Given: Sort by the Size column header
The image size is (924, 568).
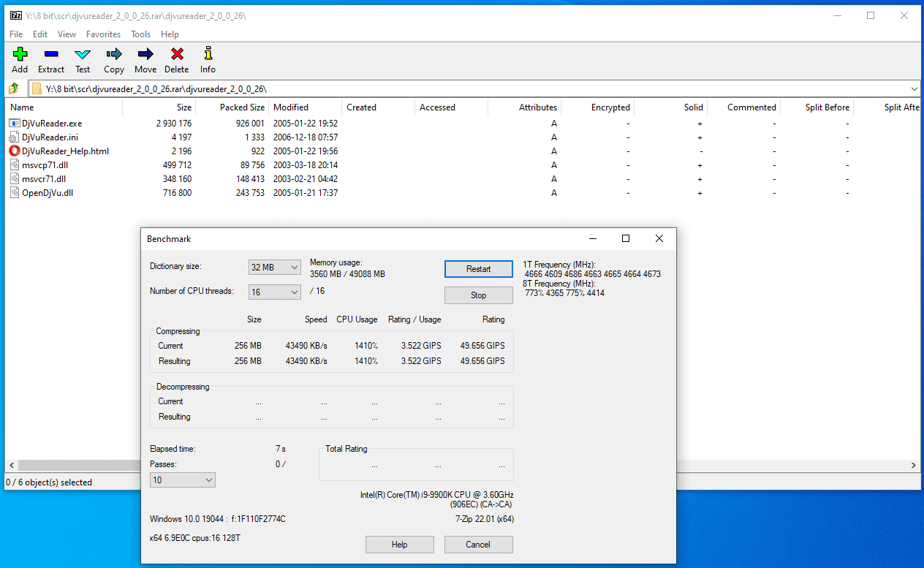Looking at the screenshot, I should point(159,107).
